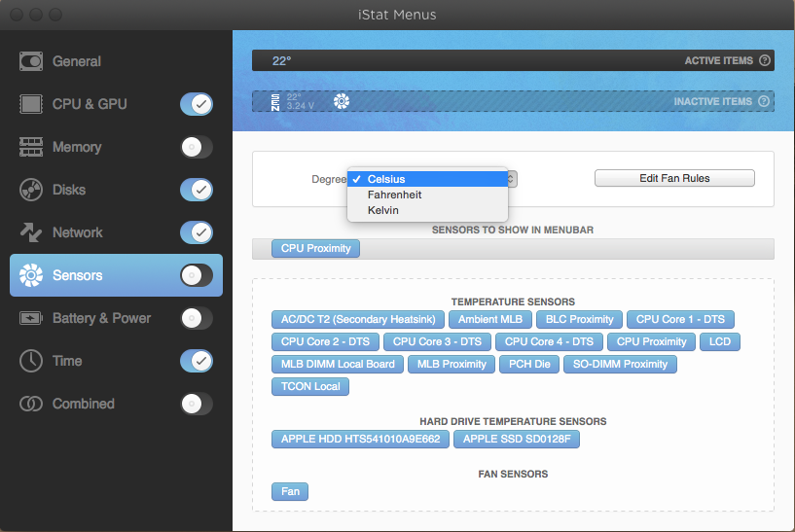Viewport: 795px width, 532px height.
Task: Click the CPU & GPU sidebar label
Action: point(90,104)
